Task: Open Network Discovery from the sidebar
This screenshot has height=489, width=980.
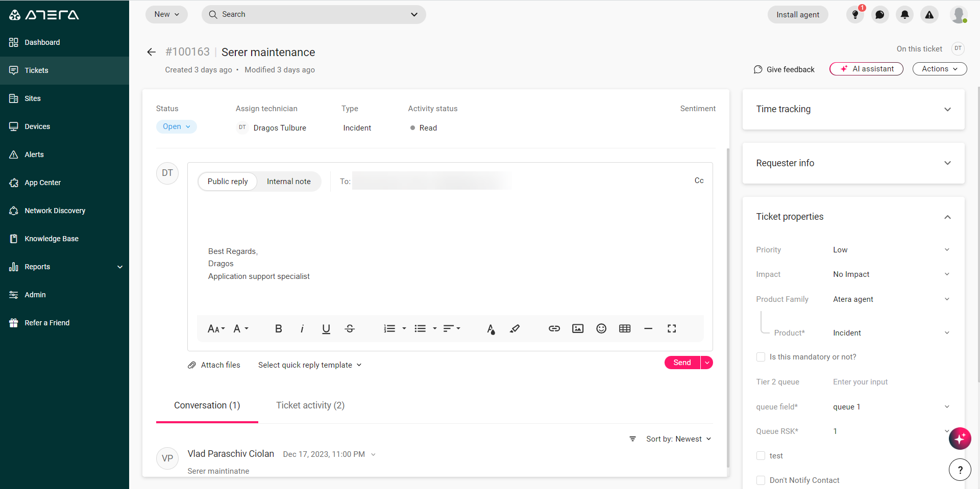Action: 55,211
